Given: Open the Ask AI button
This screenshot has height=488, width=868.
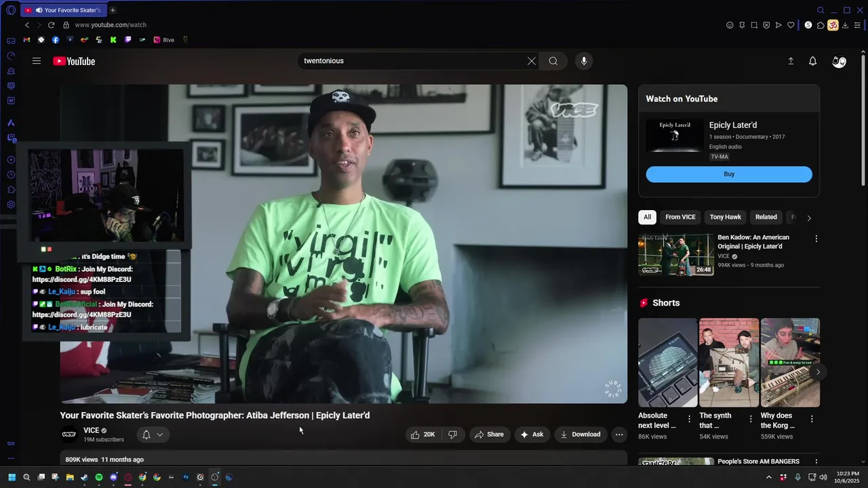Looking at the screenshot, I should click(532, 434).
